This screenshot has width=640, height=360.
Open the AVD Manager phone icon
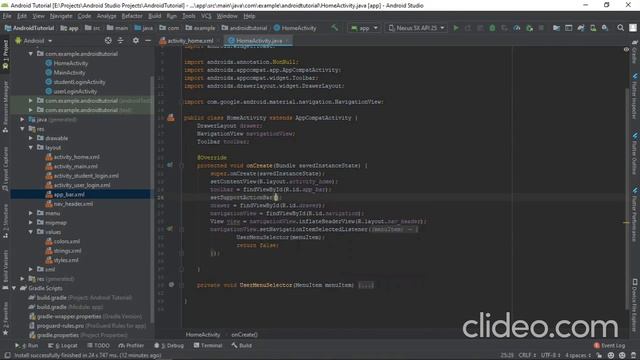[x=593, y=28]
